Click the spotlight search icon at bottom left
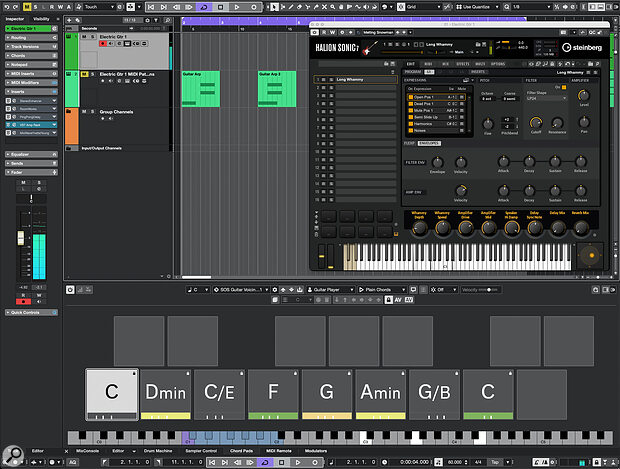The image size is (620, 469). [13, 455]
